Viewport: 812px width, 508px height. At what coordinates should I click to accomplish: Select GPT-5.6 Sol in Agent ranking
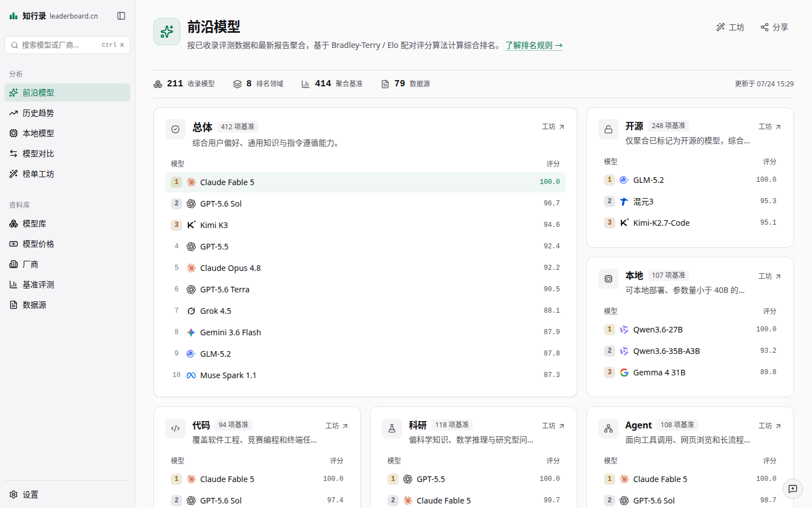coord(690,501)
